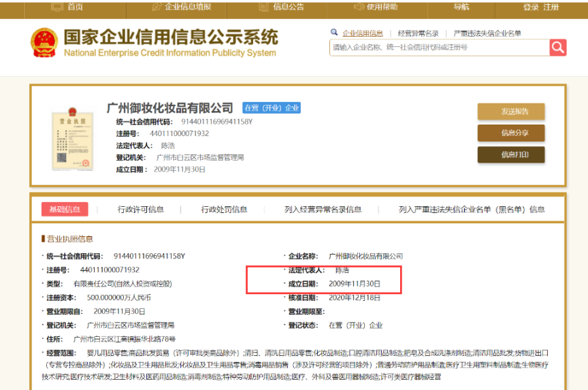Click header registration number 440111000071932

click(x=179, y=133)
